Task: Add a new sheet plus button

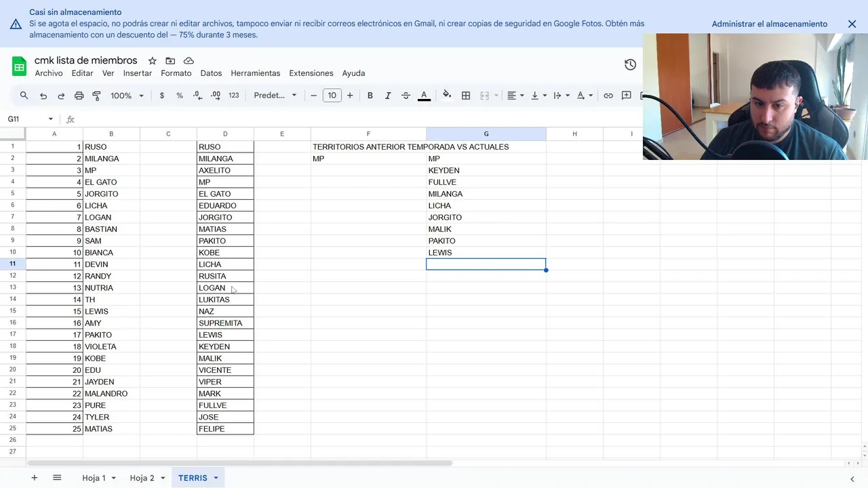Action: point(34,478)
